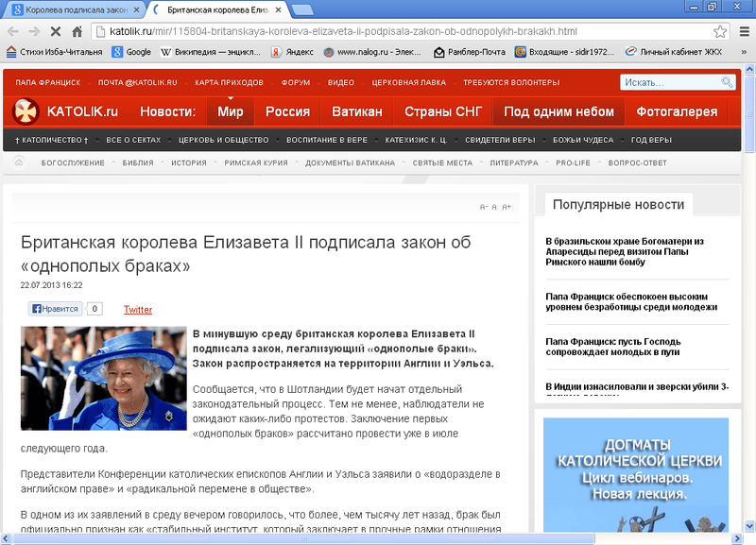Viewport: 756px width, 545px height.
Task: Open Требуются волонтеры link
Action: pyautogui.click(x=511, y=82)
